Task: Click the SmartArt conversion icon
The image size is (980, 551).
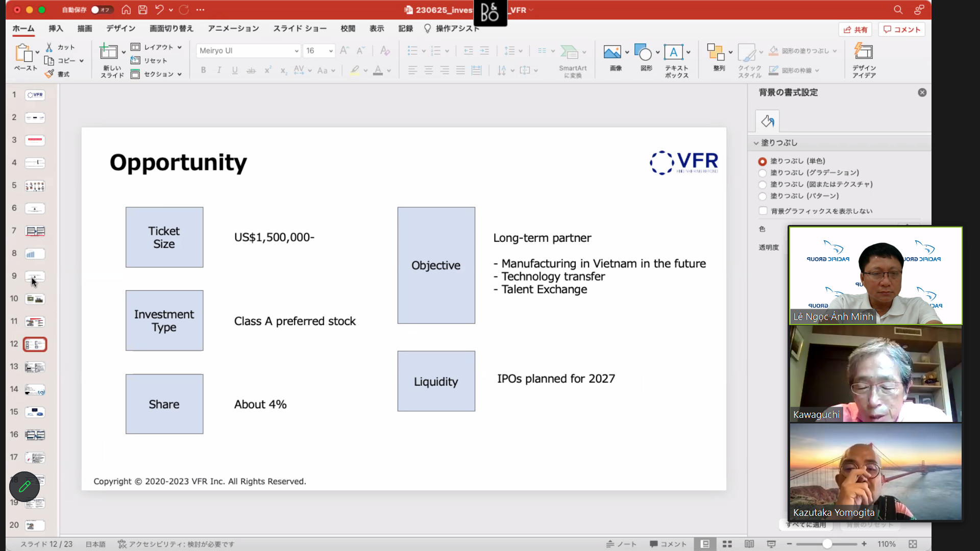Action: point(570,53)
